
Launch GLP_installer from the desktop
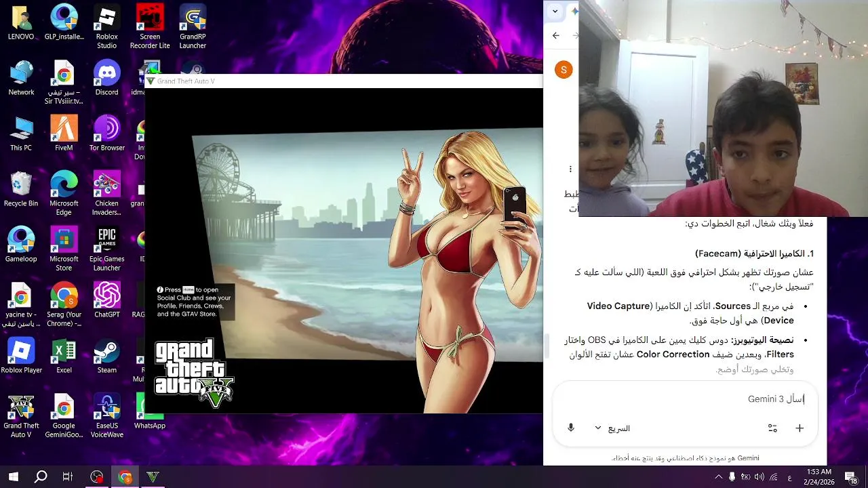[64, 24]
